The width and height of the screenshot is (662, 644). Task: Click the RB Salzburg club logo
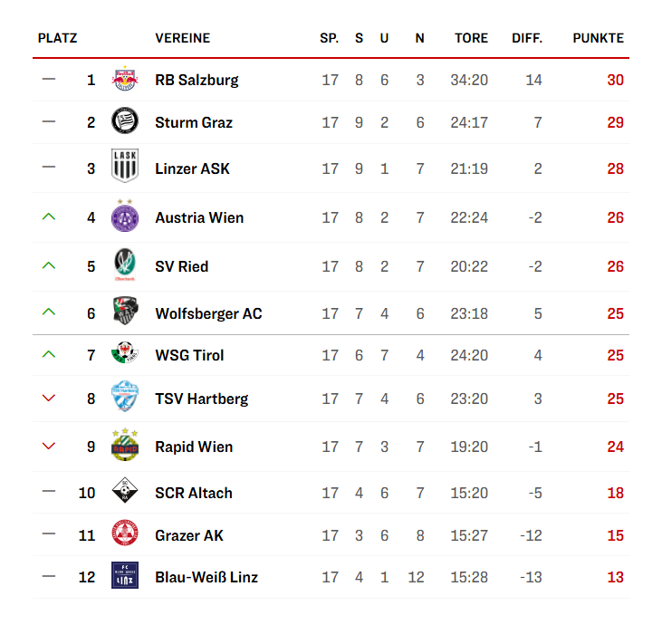(x=124, y=80)
